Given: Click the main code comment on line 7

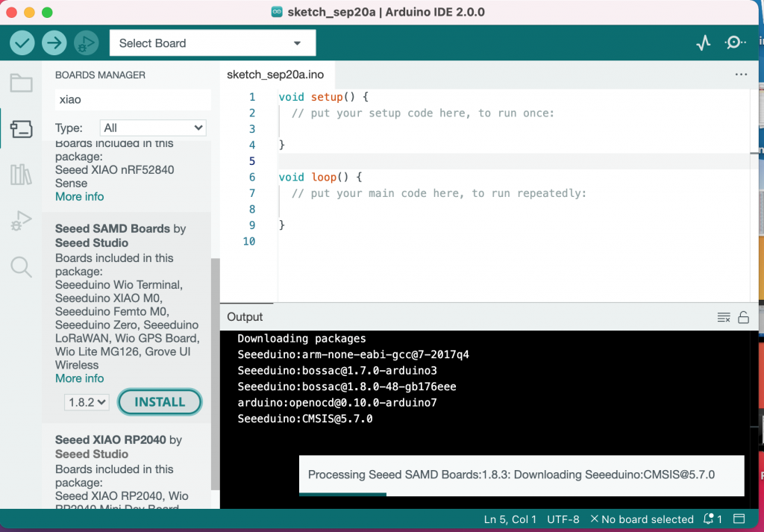Looking at the screenshot, I should [x=439, y=193].
